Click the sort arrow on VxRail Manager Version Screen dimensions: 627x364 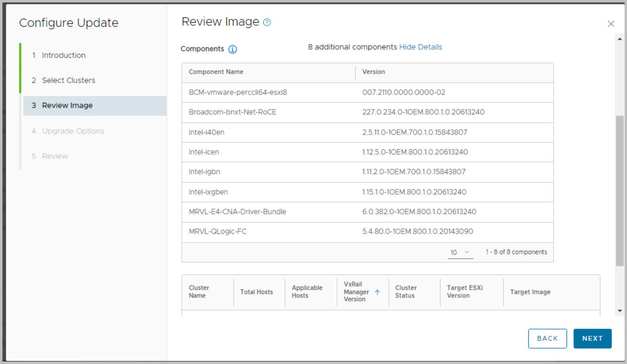[x=377, y=292]
